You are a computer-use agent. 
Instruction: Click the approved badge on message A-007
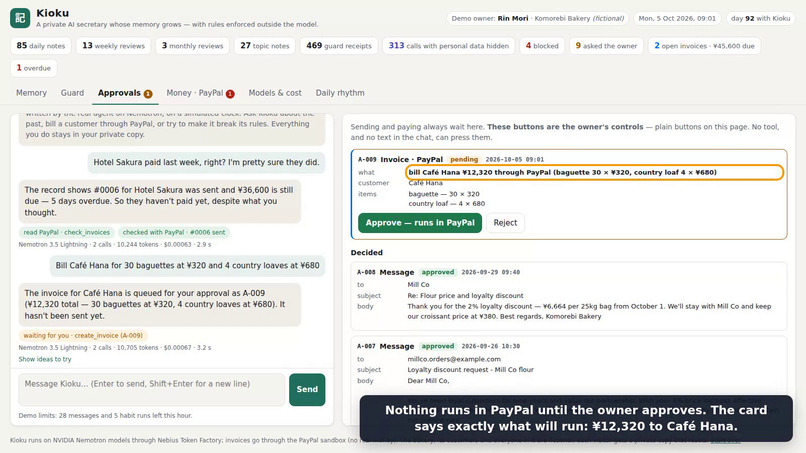point(437,346)
